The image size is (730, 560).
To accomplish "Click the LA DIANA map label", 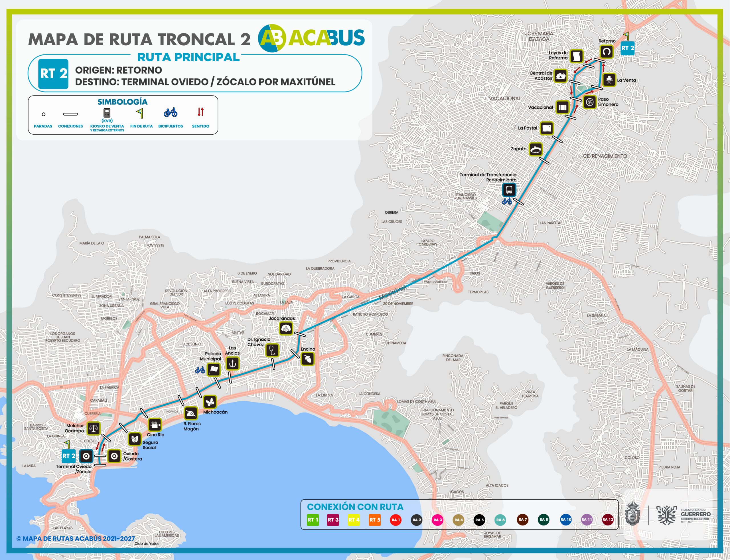I will click(324, 395).
